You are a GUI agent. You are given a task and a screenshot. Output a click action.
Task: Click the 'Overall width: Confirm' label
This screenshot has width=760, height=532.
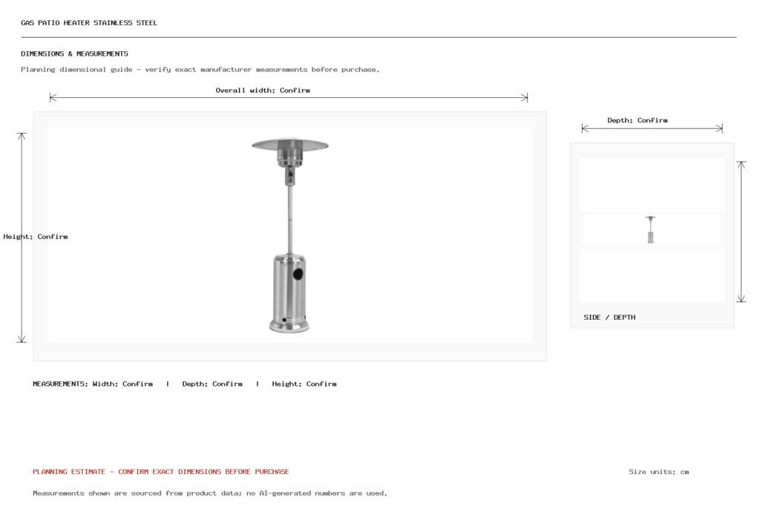click(x=263, y=90)
